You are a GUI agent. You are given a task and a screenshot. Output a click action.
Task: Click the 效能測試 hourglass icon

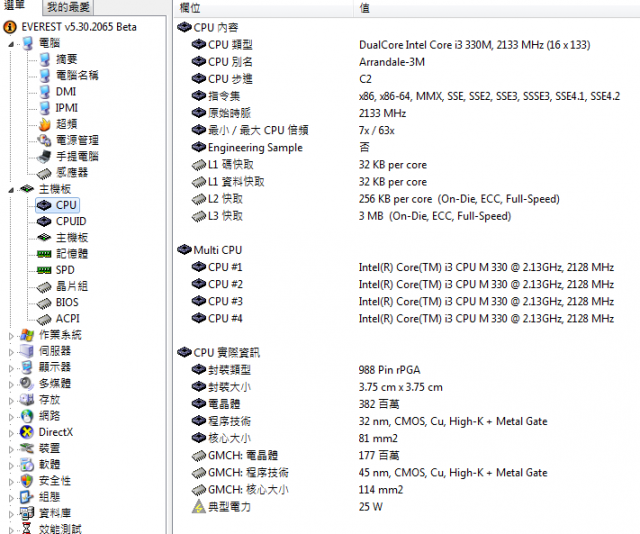27,528
